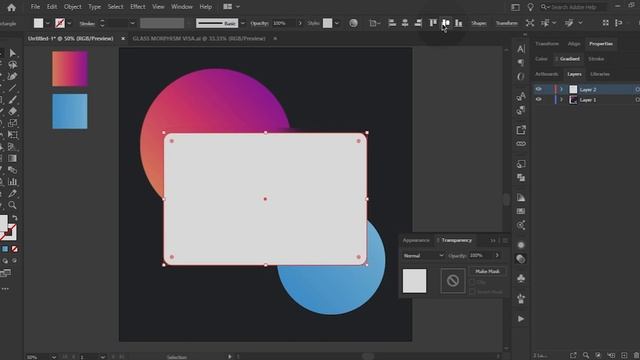Screen dimensions: 640x360
Task: Open the Links panel icon
Action: (x=521, y=144)
